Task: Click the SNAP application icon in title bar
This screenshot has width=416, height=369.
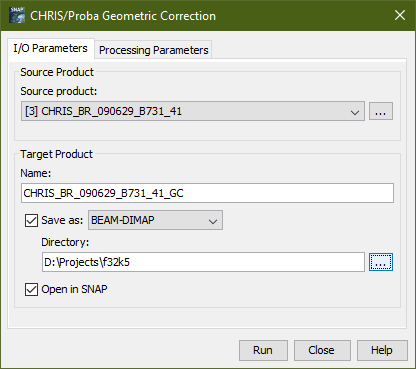Action: (17, 15)
